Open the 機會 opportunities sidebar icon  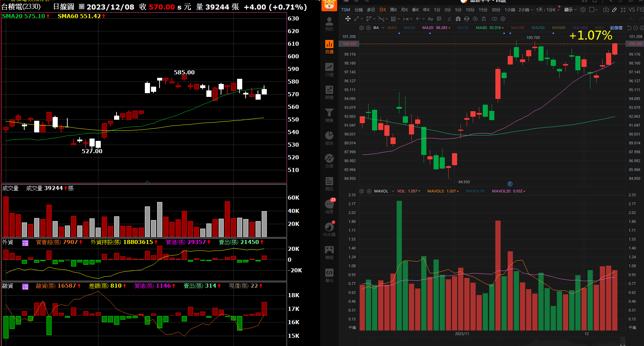[x=329, y=115]
